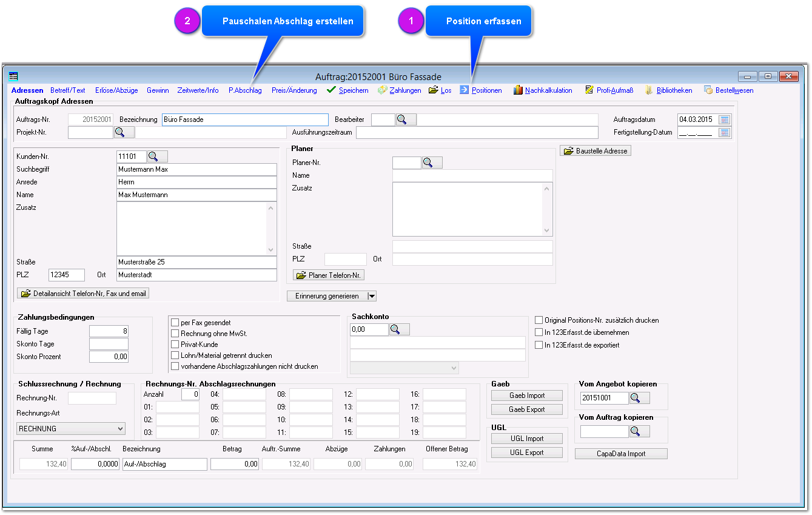Click the Speichern checkmark icon

click(331, 90)
